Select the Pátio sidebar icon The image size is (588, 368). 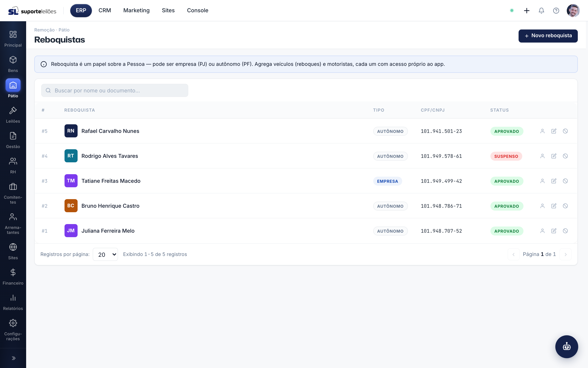[13, 85]
